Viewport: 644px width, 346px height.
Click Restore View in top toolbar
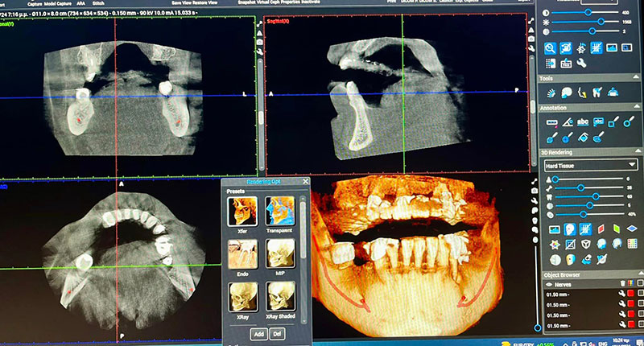coord(205,2)
